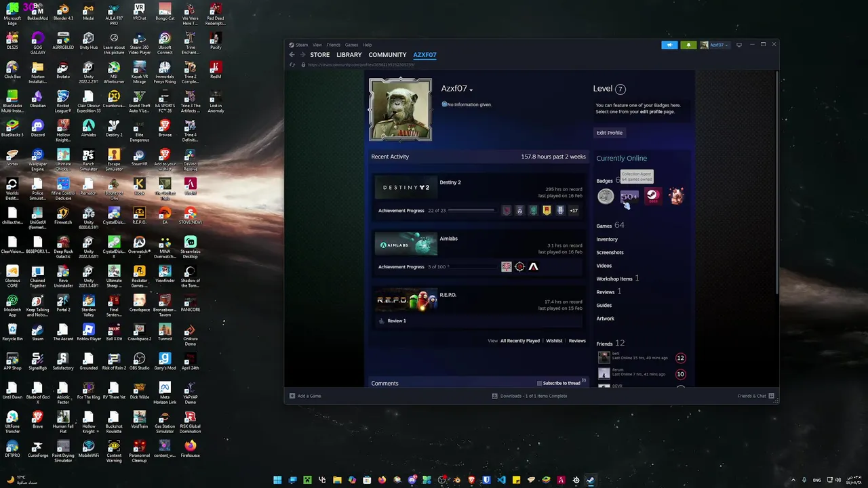
Task: Switch to the COMMUNITY tab
Action: pyautogui.click(x=387, y=55)
